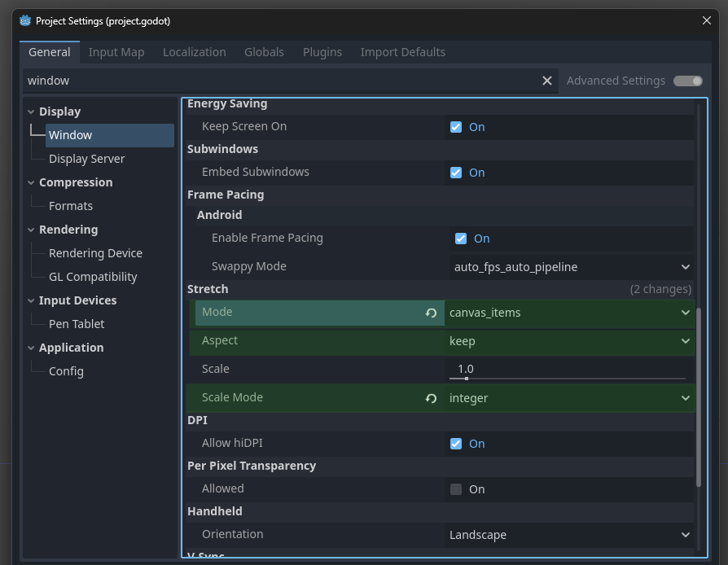This screenshot has height=565, width=728.
Task: Switch to the Input Map tab
Action: (116, 52)
